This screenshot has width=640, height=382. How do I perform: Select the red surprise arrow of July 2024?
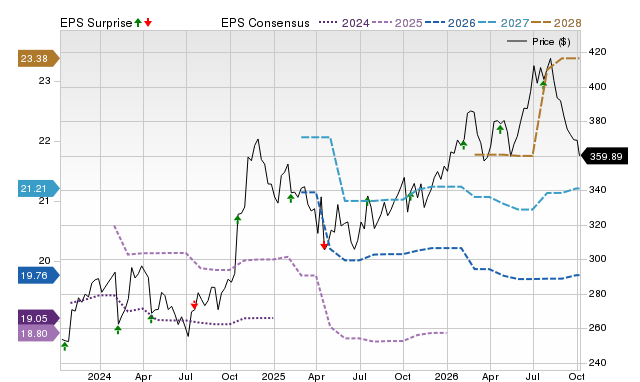coord(194,305)
